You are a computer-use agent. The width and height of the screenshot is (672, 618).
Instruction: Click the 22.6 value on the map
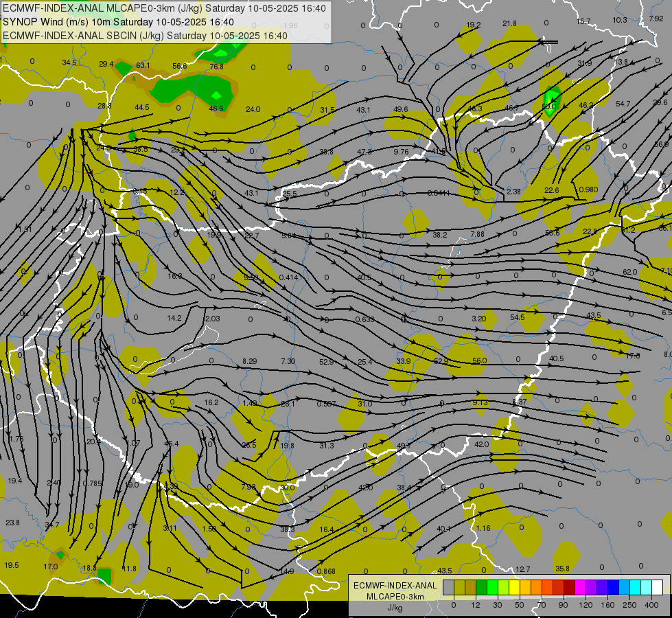click(552, 190)
